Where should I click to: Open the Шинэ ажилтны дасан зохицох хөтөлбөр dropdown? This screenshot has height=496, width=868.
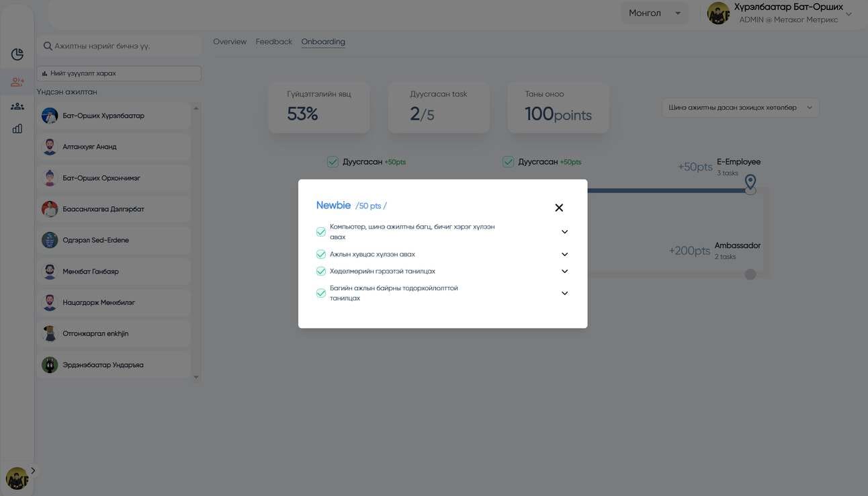tap(740, 108)
